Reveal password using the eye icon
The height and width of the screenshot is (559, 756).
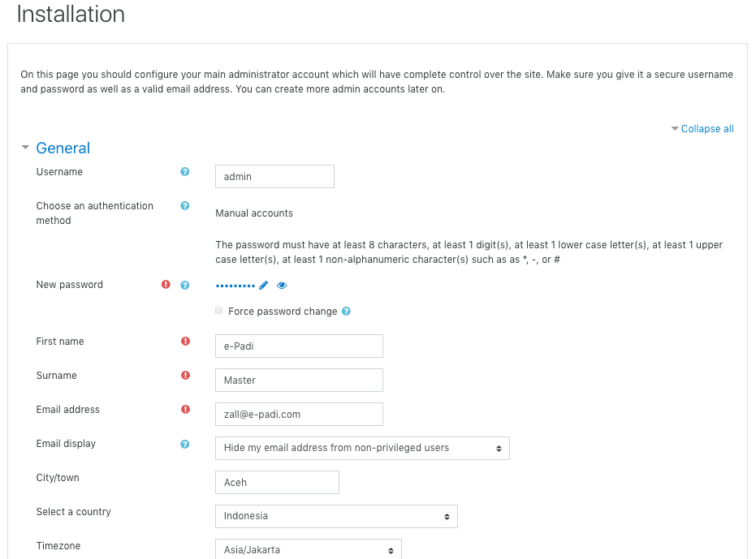click(282, 286)
